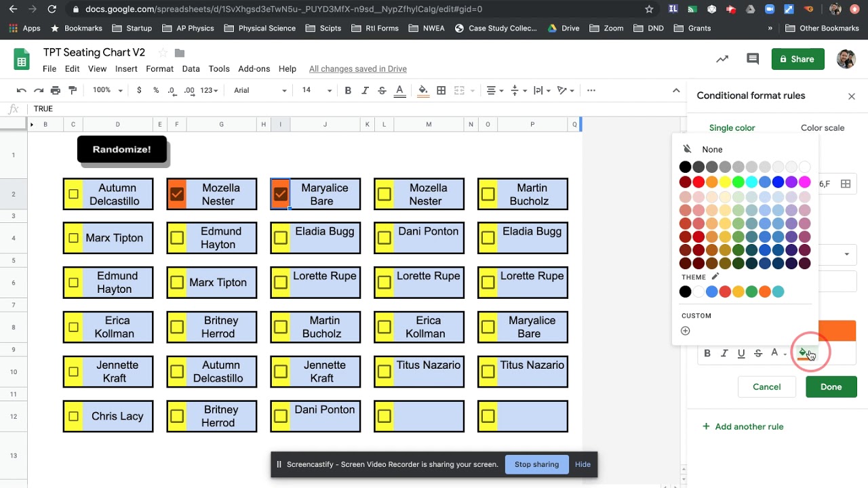Apply strikethrough from main toolbar
The width and height of the screenshot is (868, 488).
coord(382,90)
